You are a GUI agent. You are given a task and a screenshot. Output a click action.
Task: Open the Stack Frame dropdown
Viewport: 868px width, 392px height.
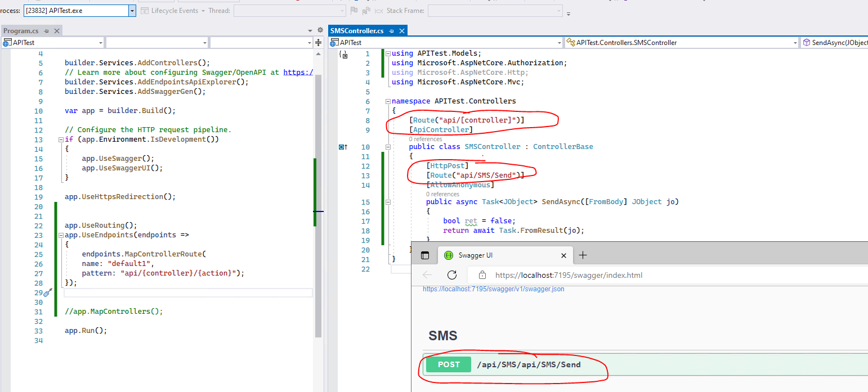pos(495,11)
